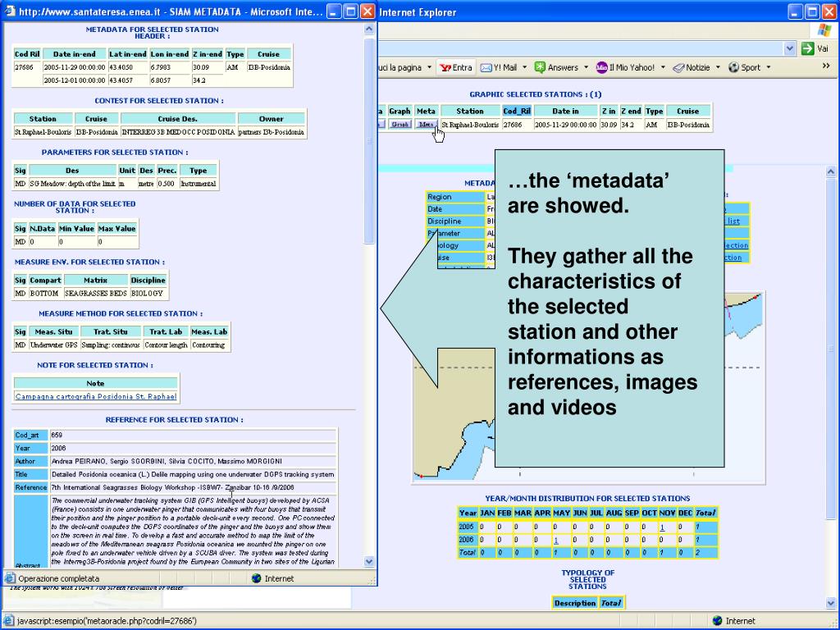Close the SIAM METADATA popup window

(x=367, y=11)
